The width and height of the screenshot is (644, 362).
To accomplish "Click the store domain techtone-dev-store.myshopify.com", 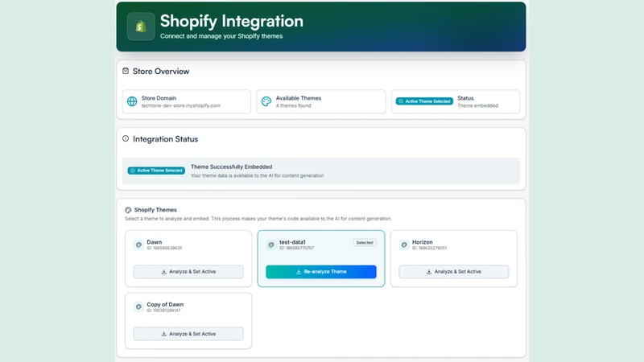I will (180, 105).
